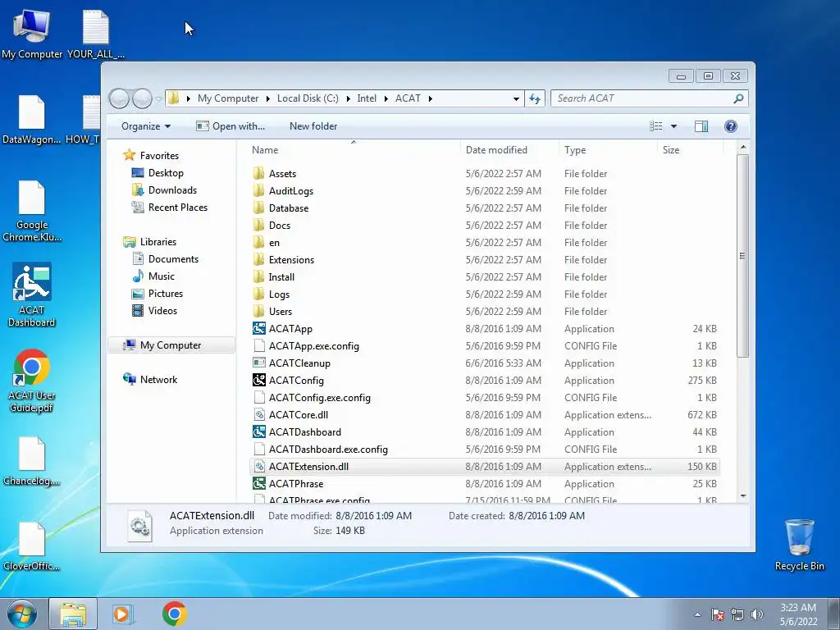
Task: Select the ACATDashboard.exe.config file
Action: click(484, 449)
